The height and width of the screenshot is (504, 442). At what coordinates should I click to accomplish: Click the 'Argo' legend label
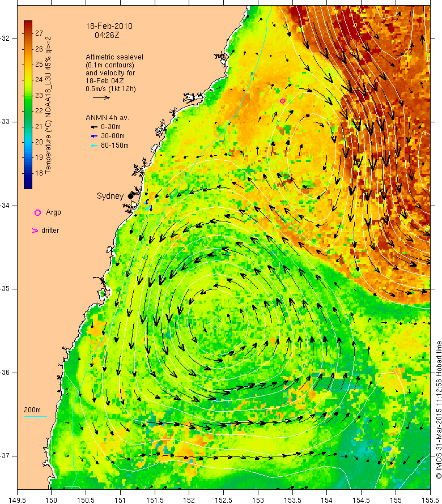click(53, 212)
